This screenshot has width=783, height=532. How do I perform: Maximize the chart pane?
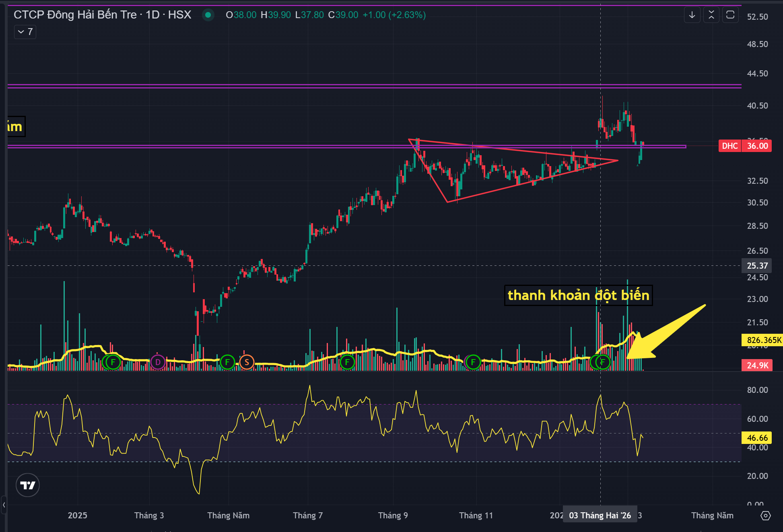coord(730,15)
